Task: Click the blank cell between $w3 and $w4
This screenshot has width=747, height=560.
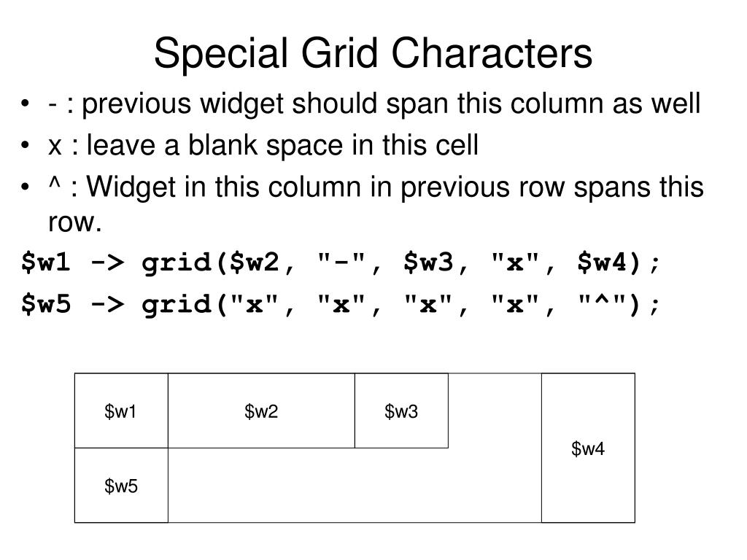Action: point(495,411)
